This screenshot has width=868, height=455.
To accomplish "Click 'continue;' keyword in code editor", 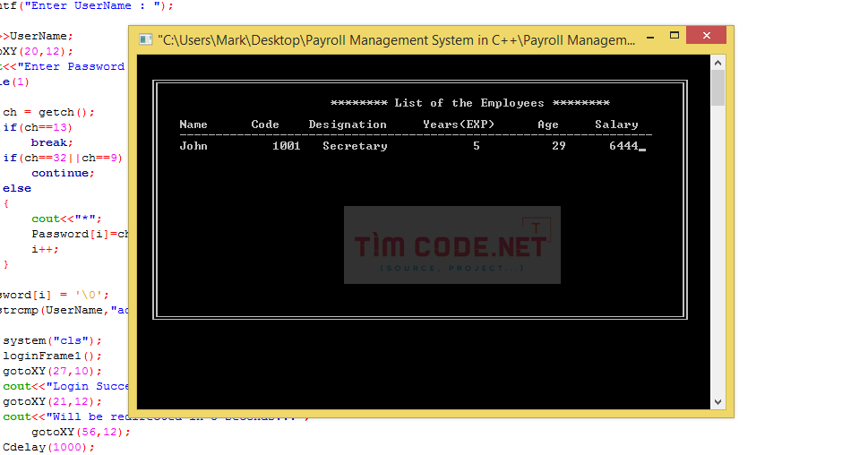I will 63,173.
